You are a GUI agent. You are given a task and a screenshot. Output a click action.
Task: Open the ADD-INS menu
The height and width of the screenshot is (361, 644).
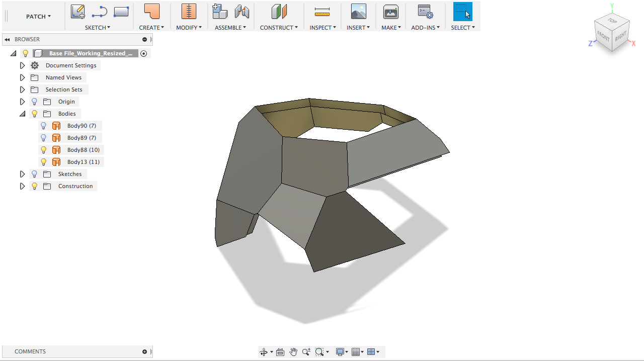point(425,28)
